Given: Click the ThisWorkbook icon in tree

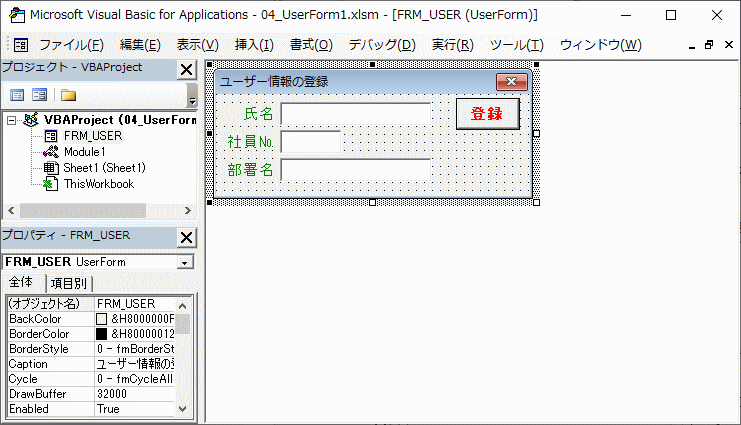Looking at the screenshot, I should (x=51, y=184).
